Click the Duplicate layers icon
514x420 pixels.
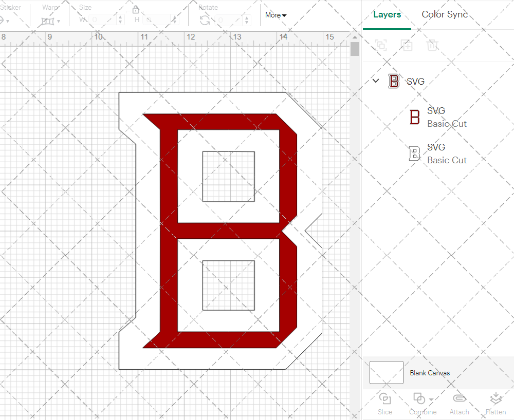[x=407, y=45]
